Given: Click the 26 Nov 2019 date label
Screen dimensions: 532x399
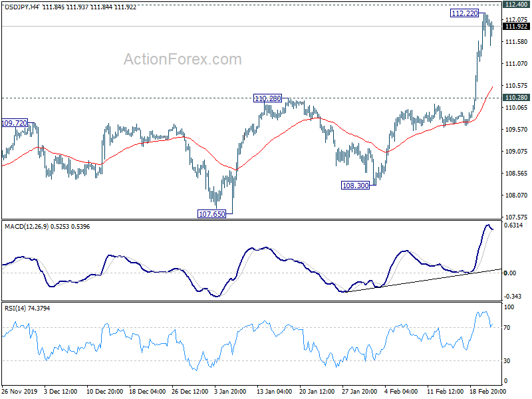Looking at the screenshot, I should click(20, 391).
